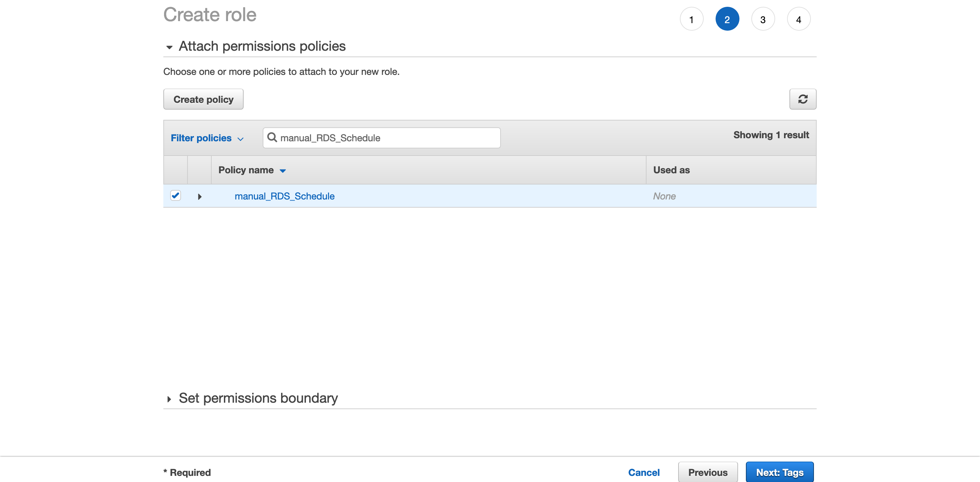Collapse Attach permissions policies section
Image resolution: width=980 pixels, height=482 pixels.
coord(169,47)
